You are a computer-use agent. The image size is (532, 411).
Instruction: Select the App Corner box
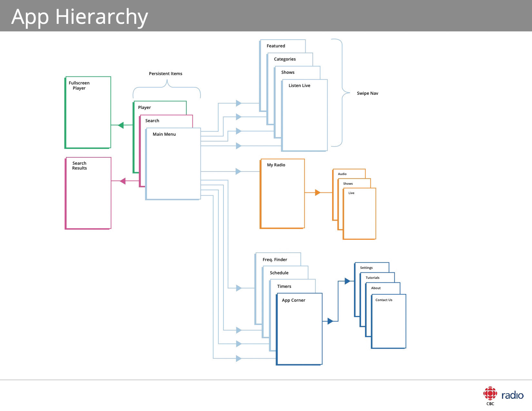point(299,329)
